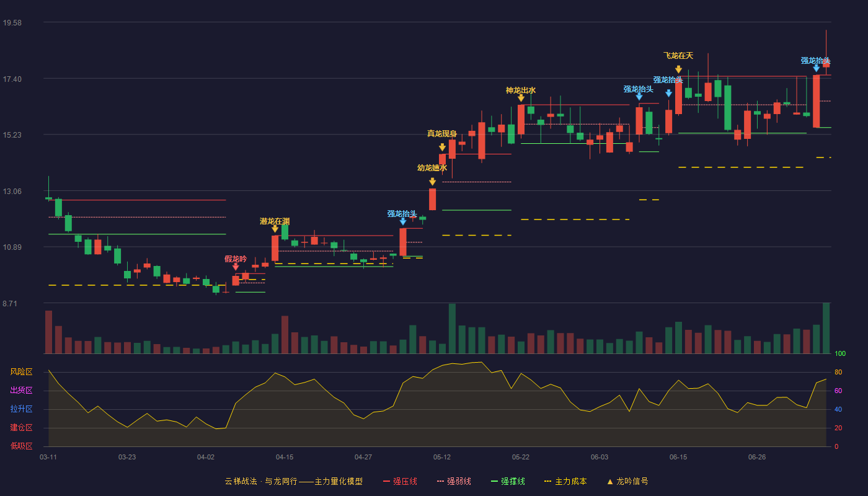Click the 8.71 price axis label

[9, 304]
